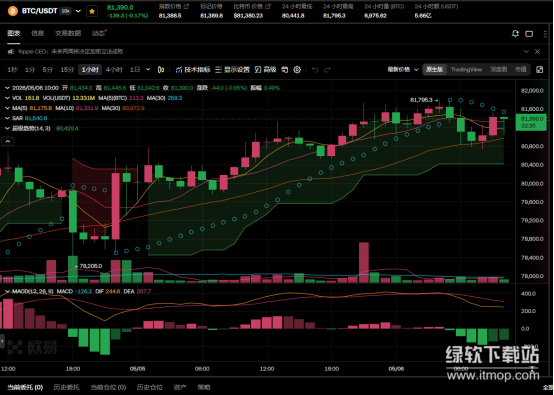Click the price alert bell icon
The height and width of the screenshot is (395, 554).
click(515, 34)
